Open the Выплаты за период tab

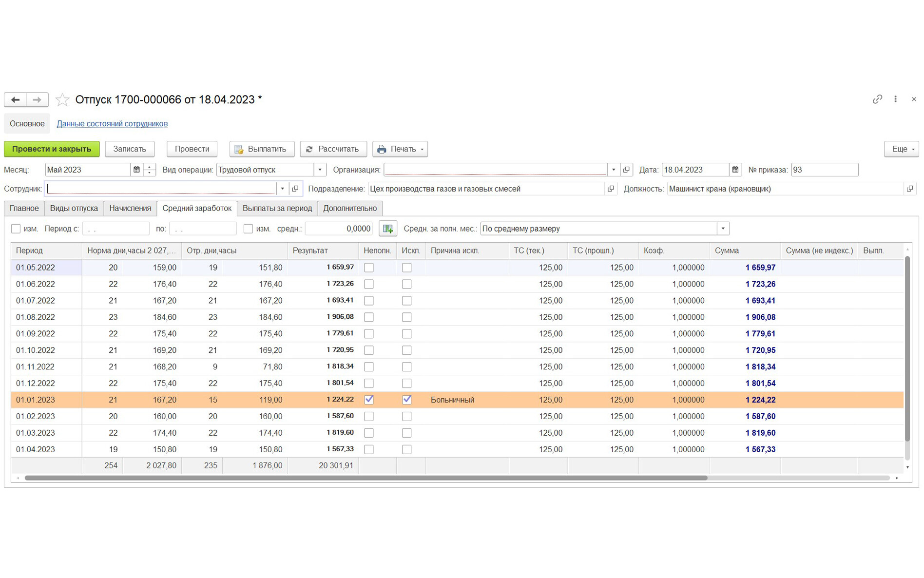click(277, 208)
